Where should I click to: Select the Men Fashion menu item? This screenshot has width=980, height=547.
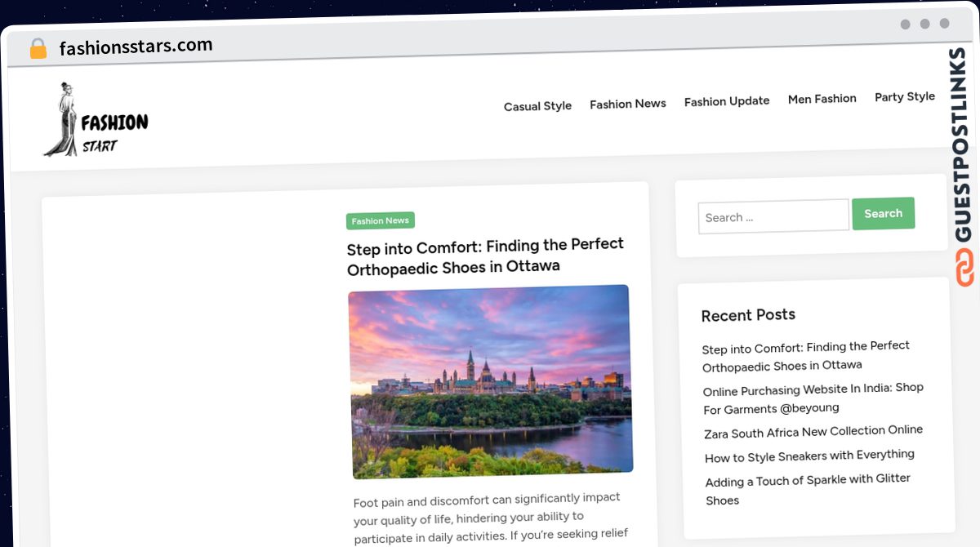click(822, 99)
